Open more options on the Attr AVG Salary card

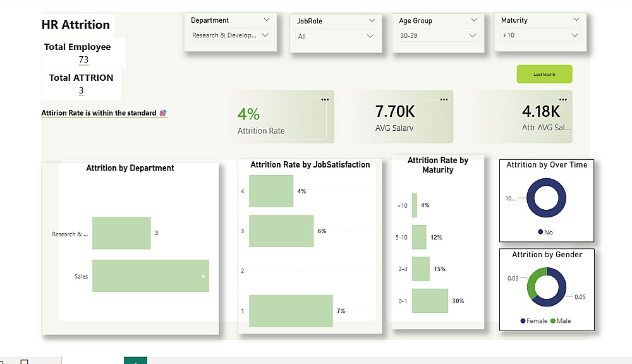click(562, 100)
